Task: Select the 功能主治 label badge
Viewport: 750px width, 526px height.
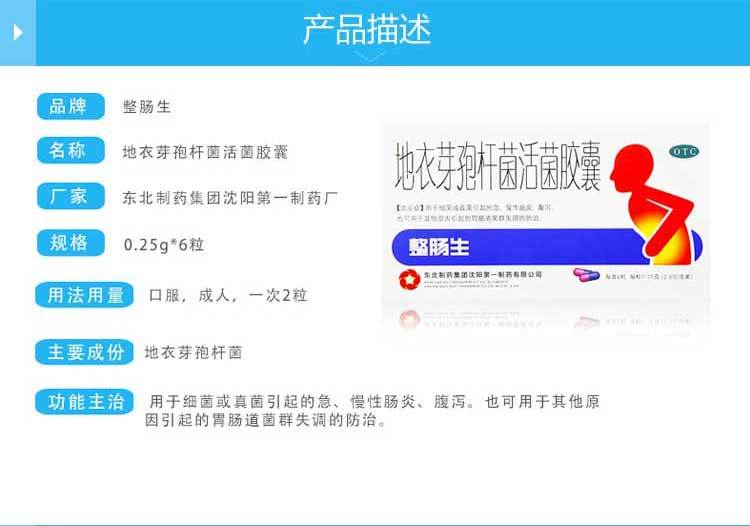Action: [x=84, y=402]
